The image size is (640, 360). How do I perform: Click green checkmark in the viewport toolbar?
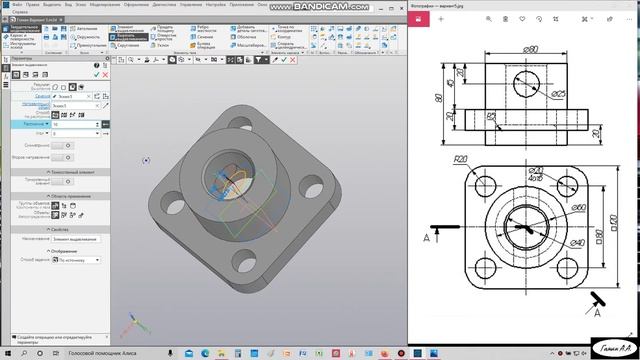tap(284, 60)
